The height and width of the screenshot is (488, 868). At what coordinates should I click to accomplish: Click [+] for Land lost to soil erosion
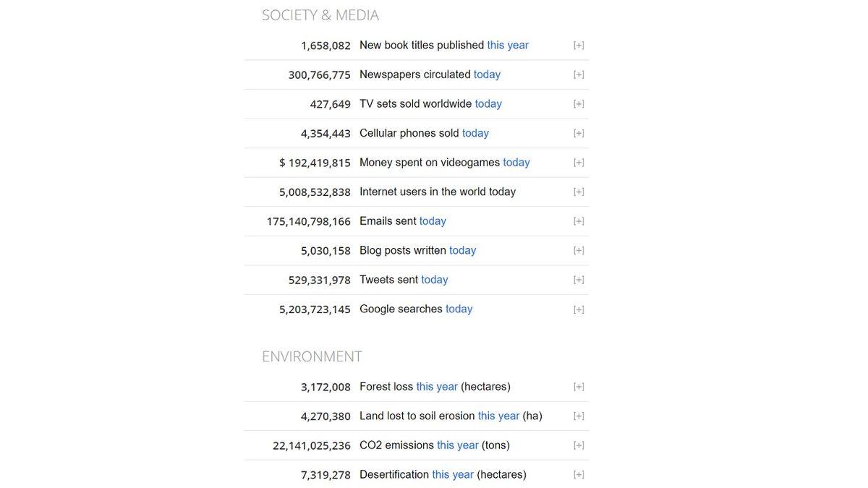tap(579, 416)
